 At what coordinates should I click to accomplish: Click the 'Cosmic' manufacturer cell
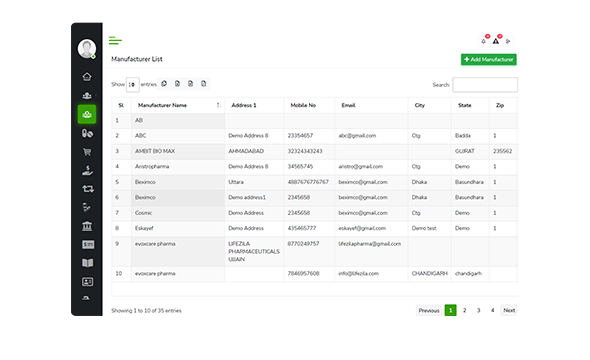pos(178,213)
